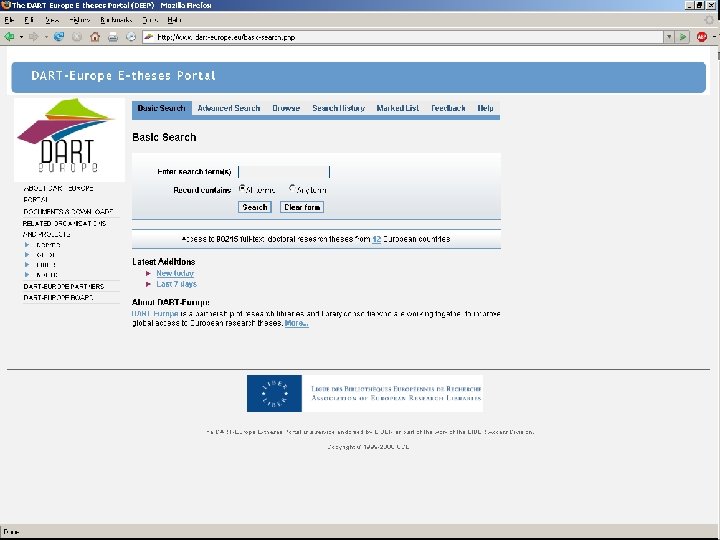Click the DART-Europe E-theses Portal banner title
This screenshot has height=540, width=720.
pyautogui.click(x=123, y=76)
